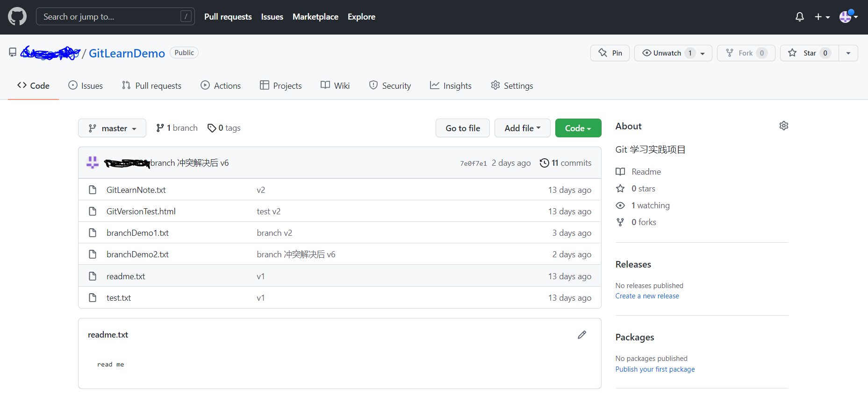Switch to the Code tab
This screenshot has height=395, width=868.
click(33, 85)
